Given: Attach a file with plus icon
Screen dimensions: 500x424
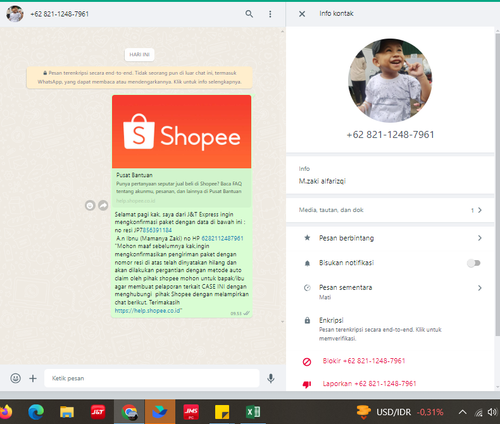Looking at the screenshot, I should [33, 378].
